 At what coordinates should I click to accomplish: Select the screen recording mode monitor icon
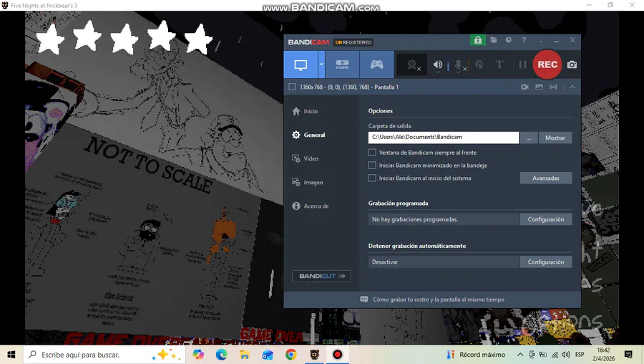point(301,64)
